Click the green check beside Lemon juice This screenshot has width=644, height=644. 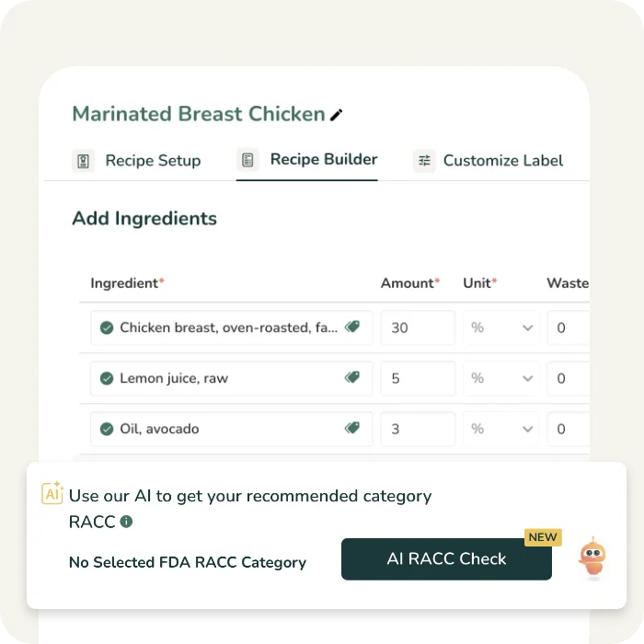coord(107,378)
